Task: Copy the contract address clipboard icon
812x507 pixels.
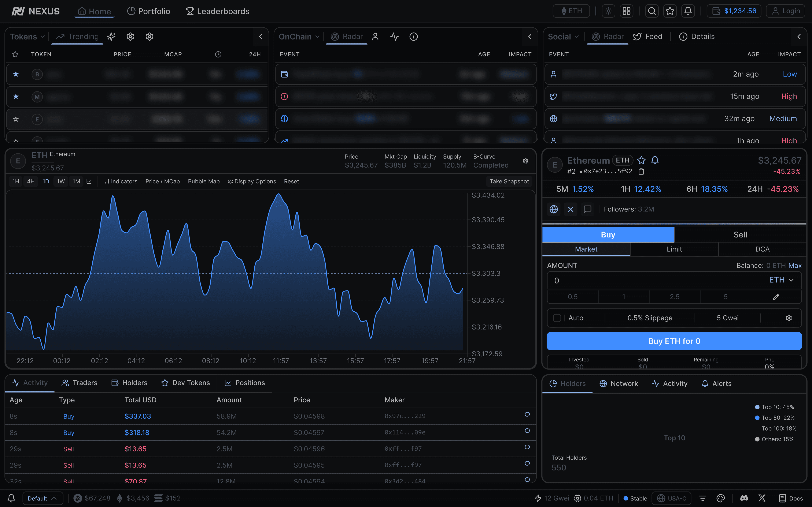Action: pos(641,172)
